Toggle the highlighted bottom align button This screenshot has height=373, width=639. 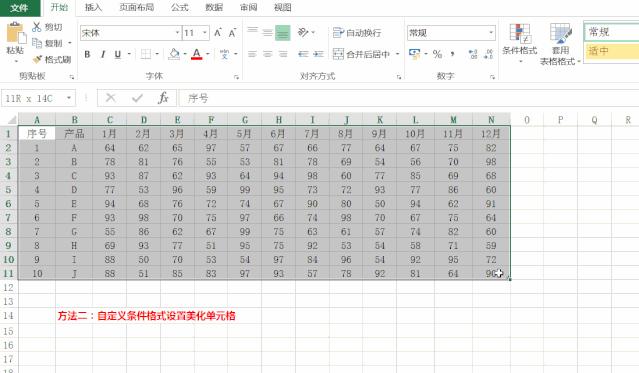[x=282, y=33]
